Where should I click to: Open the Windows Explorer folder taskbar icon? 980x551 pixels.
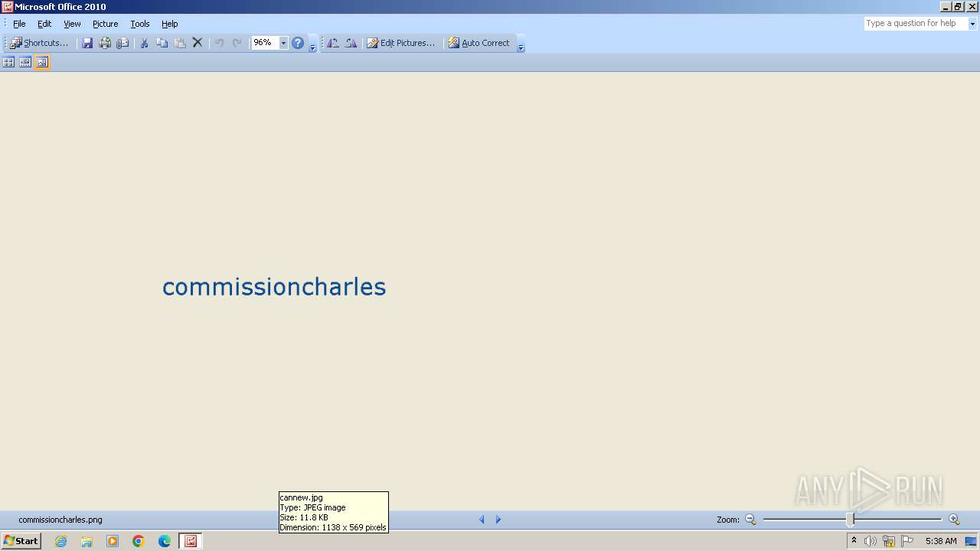coord(87,541)
